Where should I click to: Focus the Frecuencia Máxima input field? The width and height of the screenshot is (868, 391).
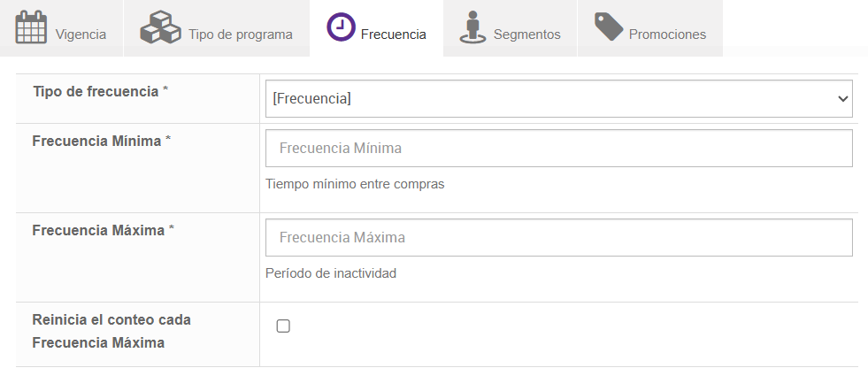(558, 238)
